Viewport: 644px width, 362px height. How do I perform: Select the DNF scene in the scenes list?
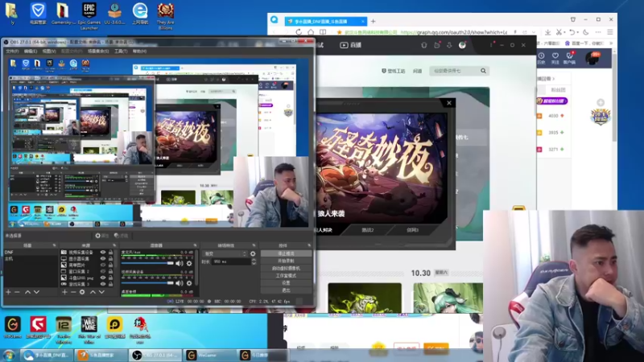pos(31,253)
